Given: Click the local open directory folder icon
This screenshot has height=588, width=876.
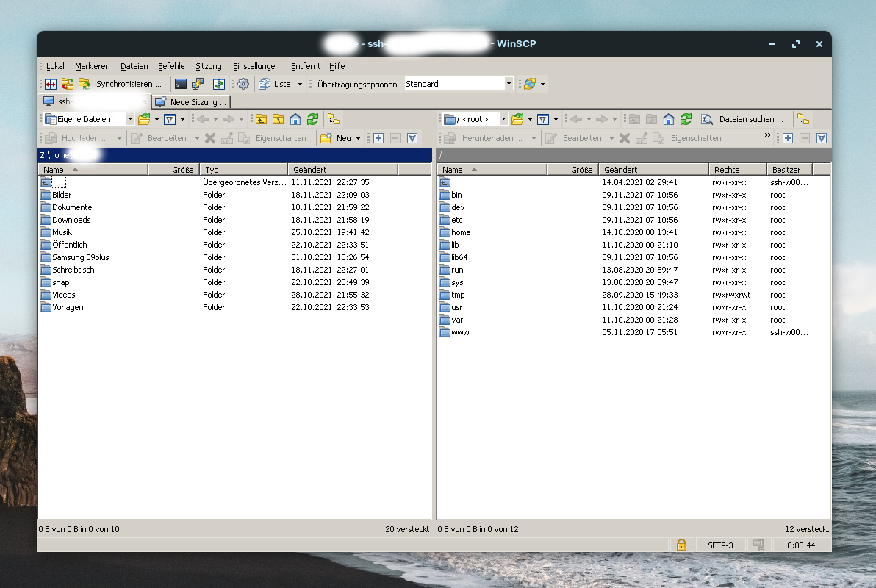Looking at the screenshot, I should pos(144,119).
